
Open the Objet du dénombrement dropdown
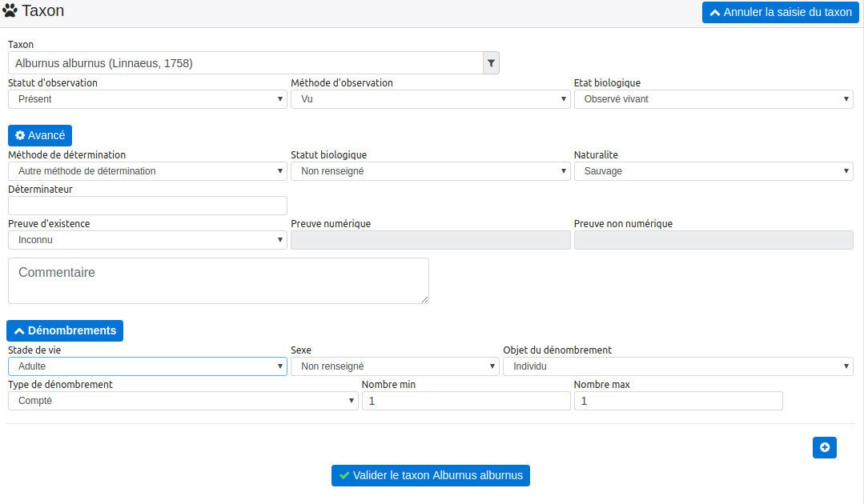point(677,366)
